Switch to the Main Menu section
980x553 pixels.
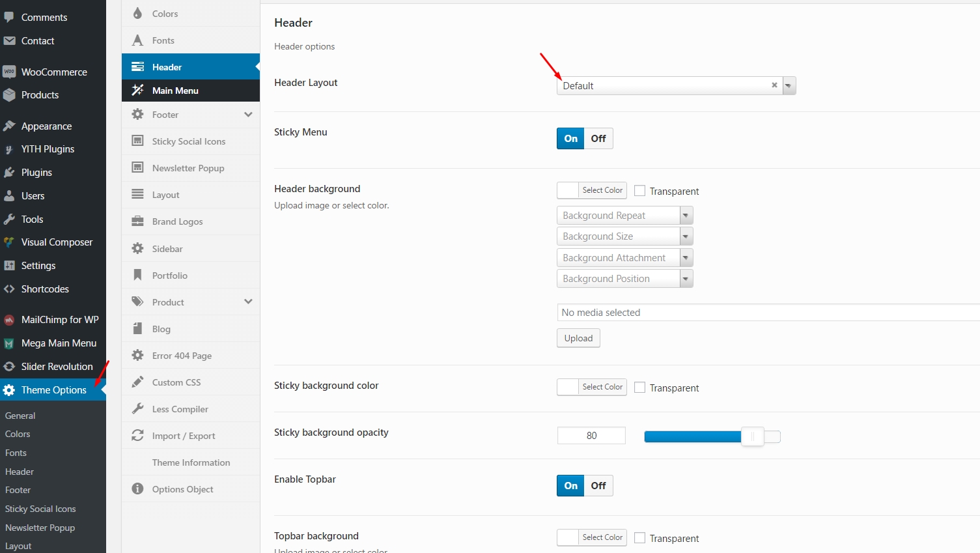176,90
